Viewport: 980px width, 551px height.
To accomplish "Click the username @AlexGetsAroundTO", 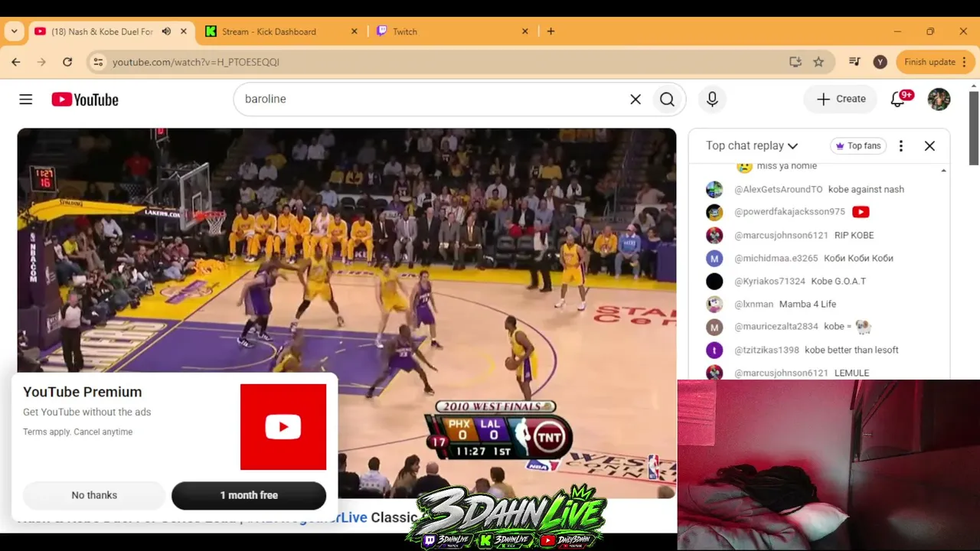I will pos(778,190).
